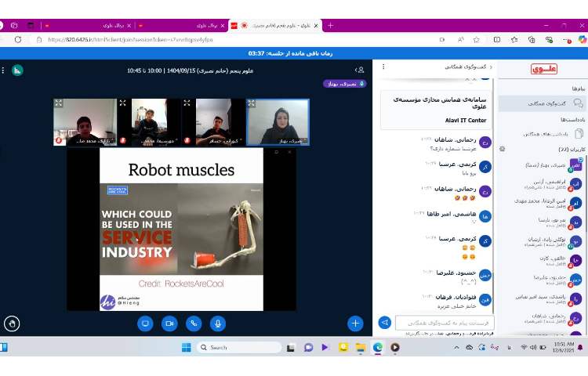Click the talking indicator name badge

click(344, 84)
